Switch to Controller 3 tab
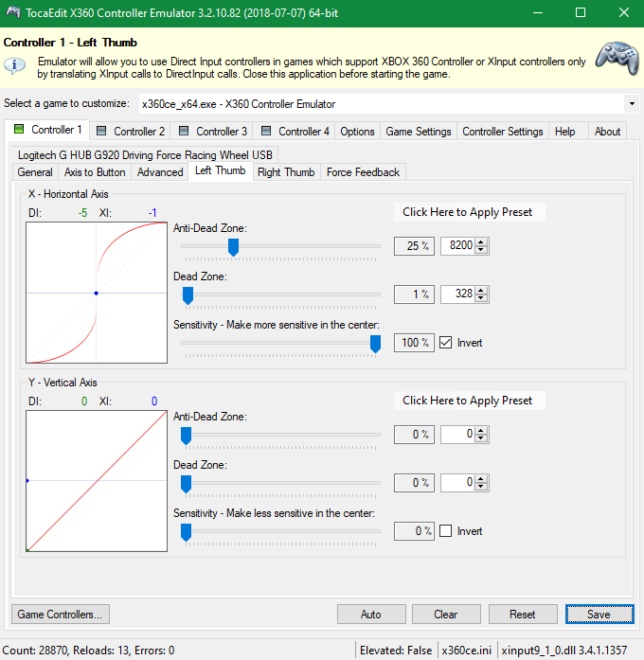 (213, 131)
